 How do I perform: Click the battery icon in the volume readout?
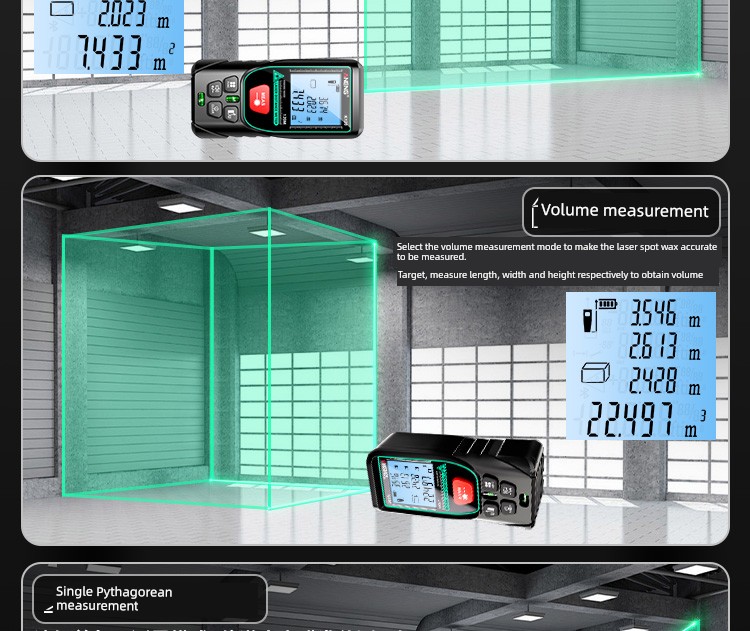click(x=607, y=304)
